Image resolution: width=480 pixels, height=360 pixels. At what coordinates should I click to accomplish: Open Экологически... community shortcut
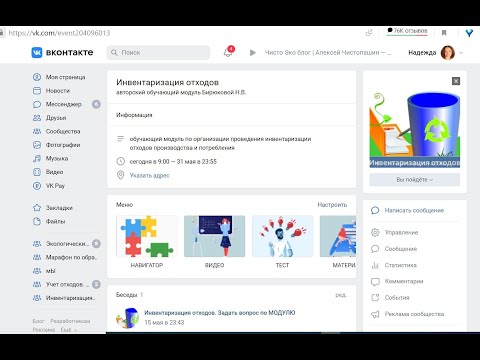(x=67, y=244)
